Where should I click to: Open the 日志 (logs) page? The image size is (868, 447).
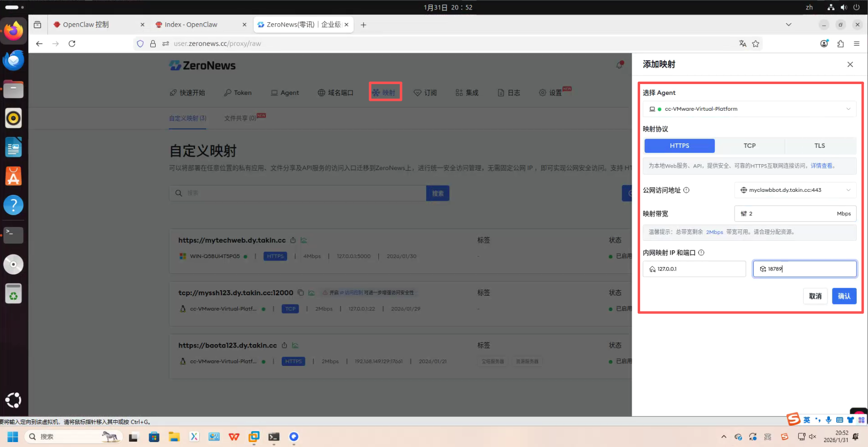509,92
